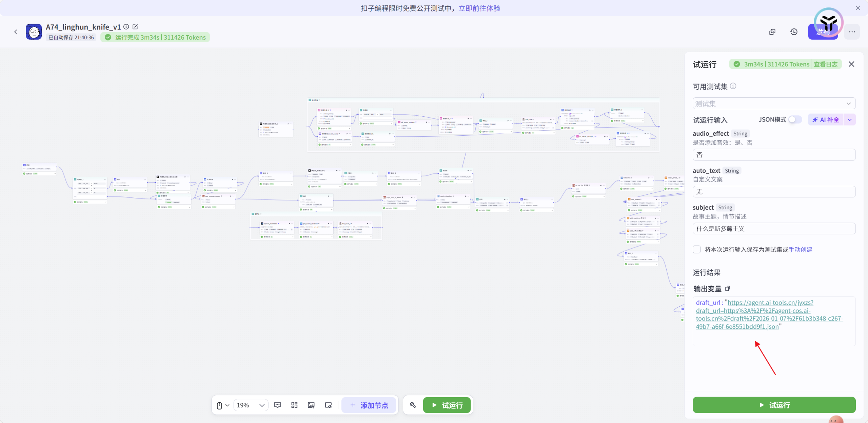Click the 发布 publish button
The width and height of the screenshot is (868, 423).
(823, 32)
